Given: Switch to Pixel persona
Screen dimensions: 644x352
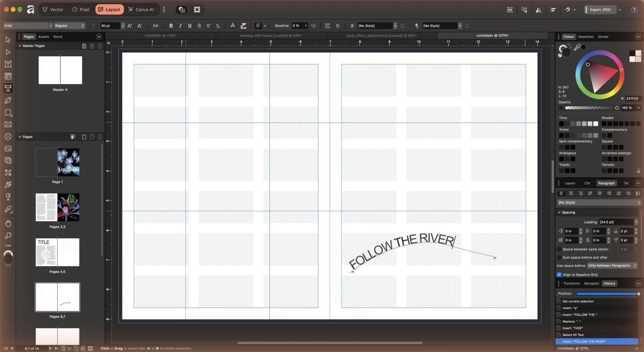Looking at the screenshot, I should (x=81, y=10).
